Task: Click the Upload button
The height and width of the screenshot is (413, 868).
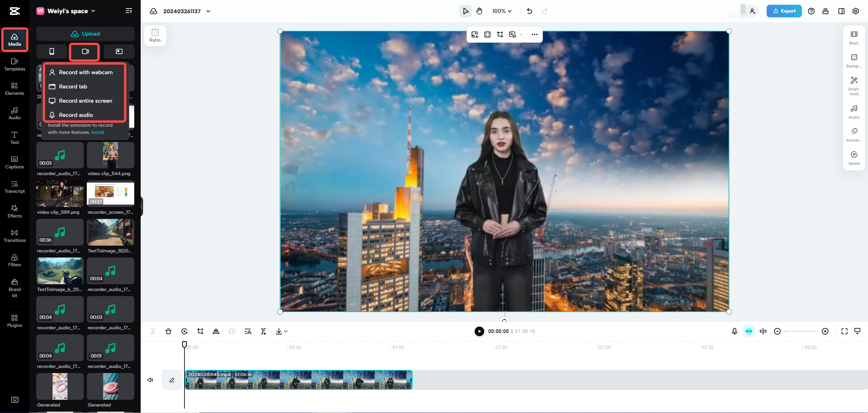Action: click(x=85, y=34)
